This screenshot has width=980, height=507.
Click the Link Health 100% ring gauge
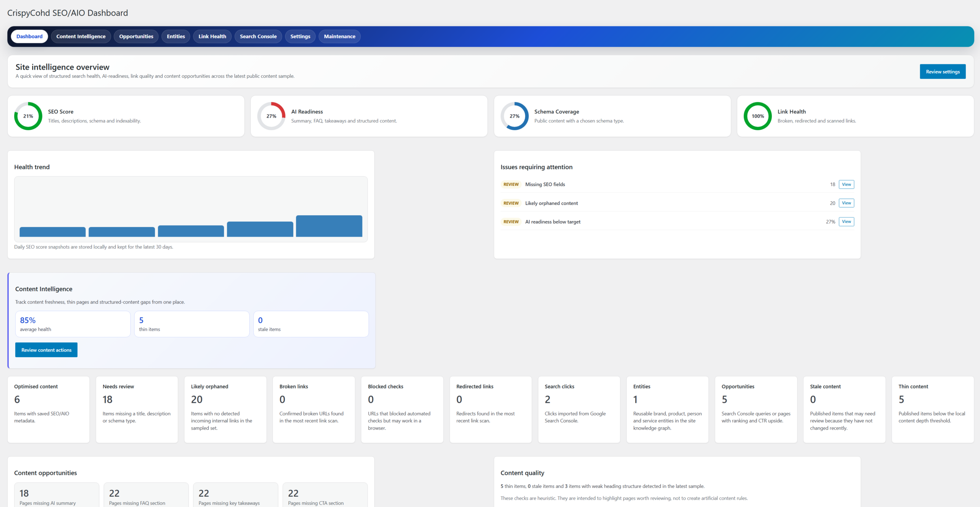tap(758, 116)
